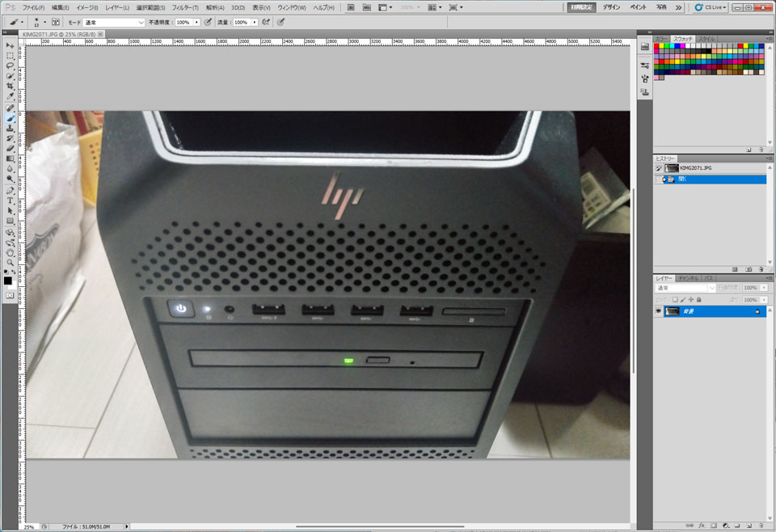Open the brush mode dropdown showing 通常
The width and height of the screenshot is (776, 532).
pos(113,23)
